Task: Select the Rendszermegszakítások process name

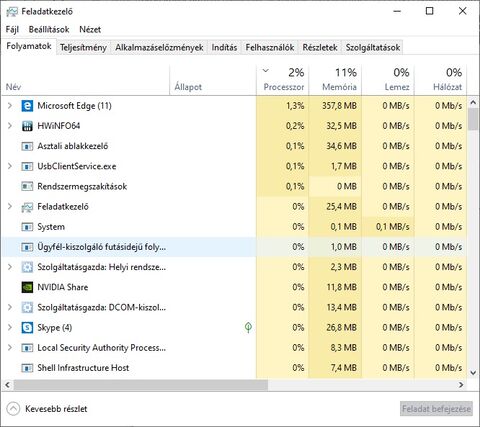Action: (82, 187)
